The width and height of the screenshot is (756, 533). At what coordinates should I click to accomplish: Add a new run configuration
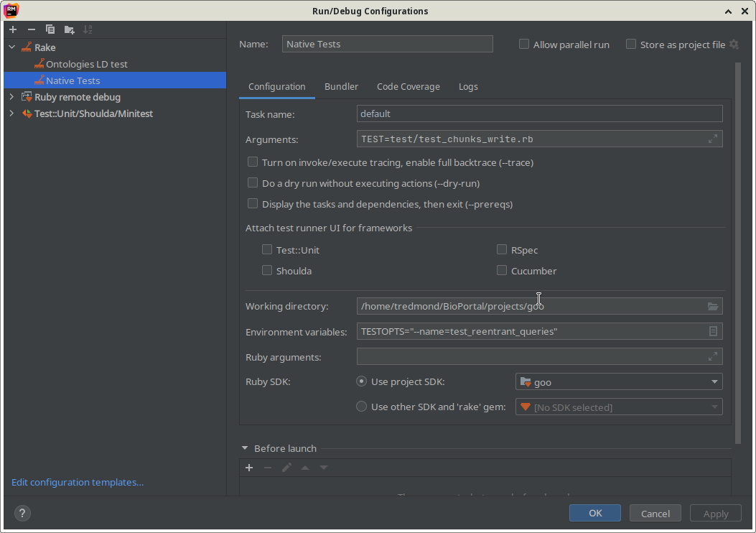(x=12, y=29)
